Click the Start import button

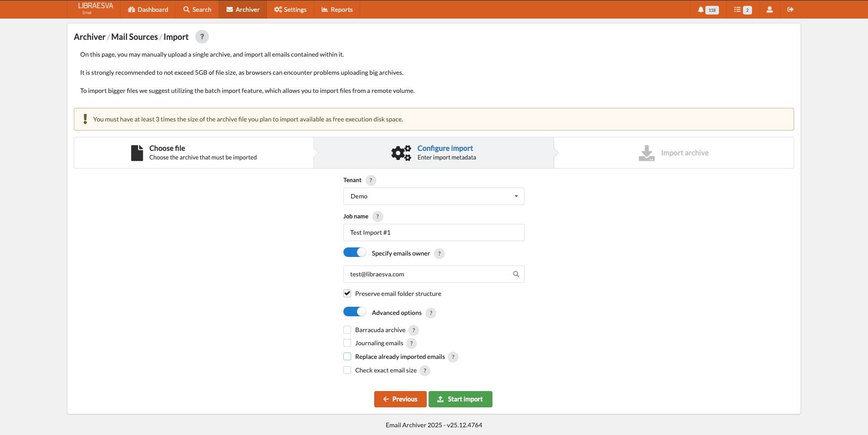click(x=460, y=399)
